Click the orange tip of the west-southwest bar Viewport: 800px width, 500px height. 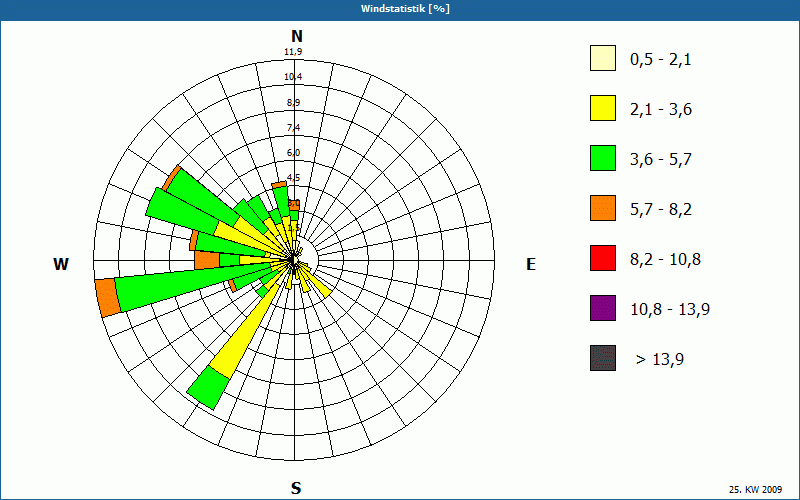pyautogui.click(x=108, y=298)
